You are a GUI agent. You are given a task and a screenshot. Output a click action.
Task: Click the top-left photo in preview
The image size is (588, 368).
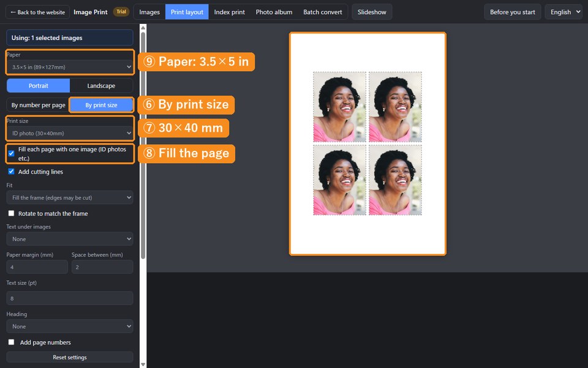tap(339, 107)
